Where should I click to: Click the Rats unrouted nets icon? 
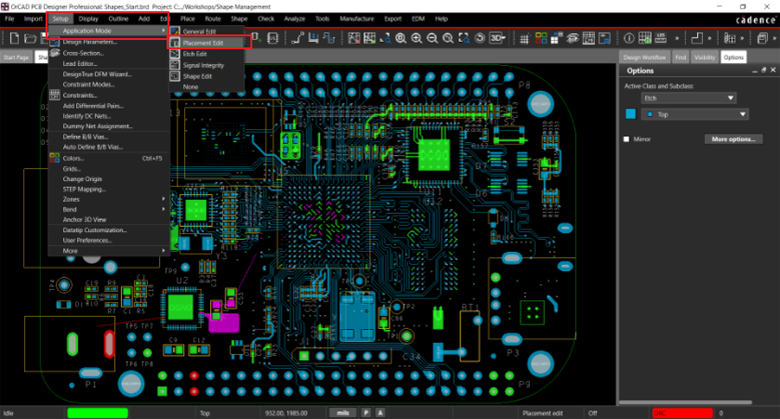tap(354, 38)
